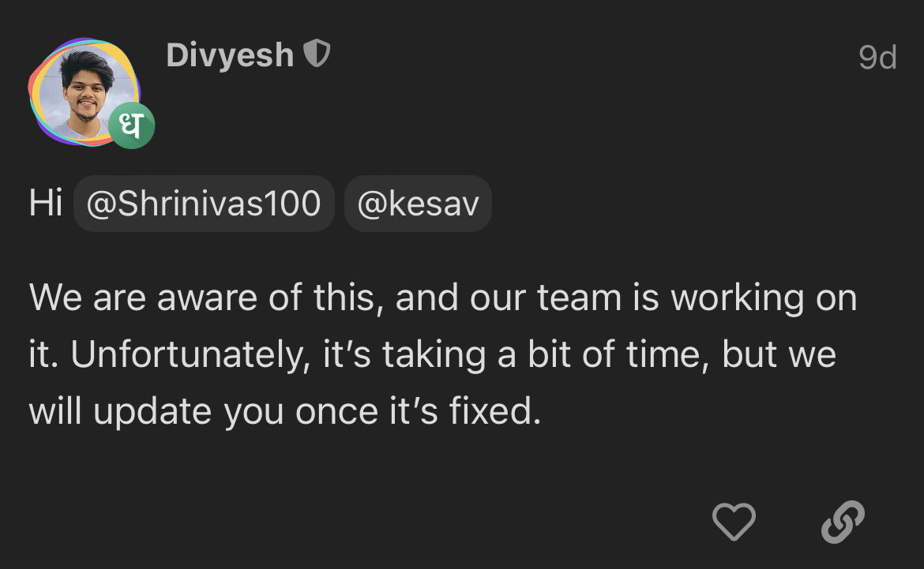Viewport: 924px width, 569px height.
Task: Click the word Unfortunately in the post
Action: coord(190,355)
